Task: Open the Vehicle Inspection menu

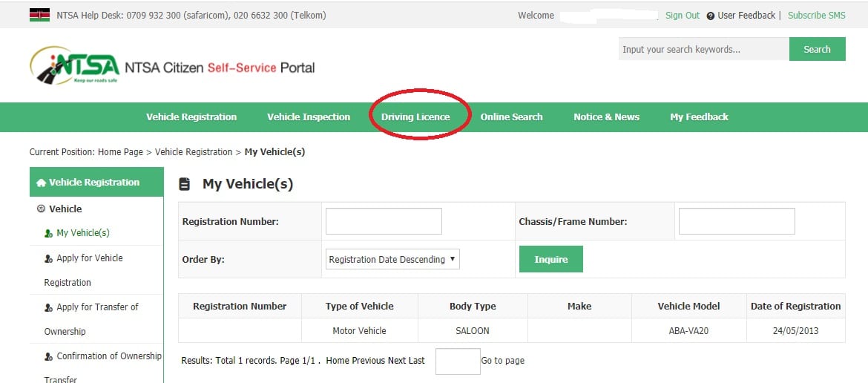Action: 309,117
